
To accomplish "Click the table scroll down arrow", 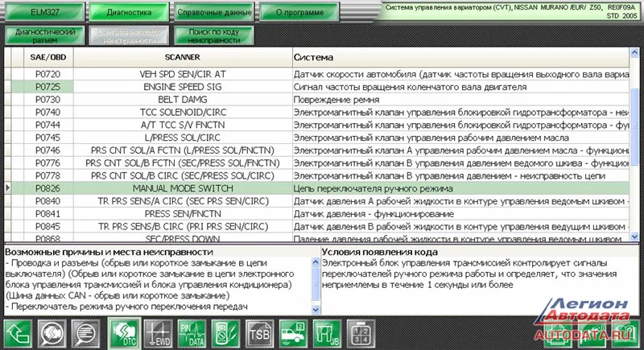I will (634, 237).
